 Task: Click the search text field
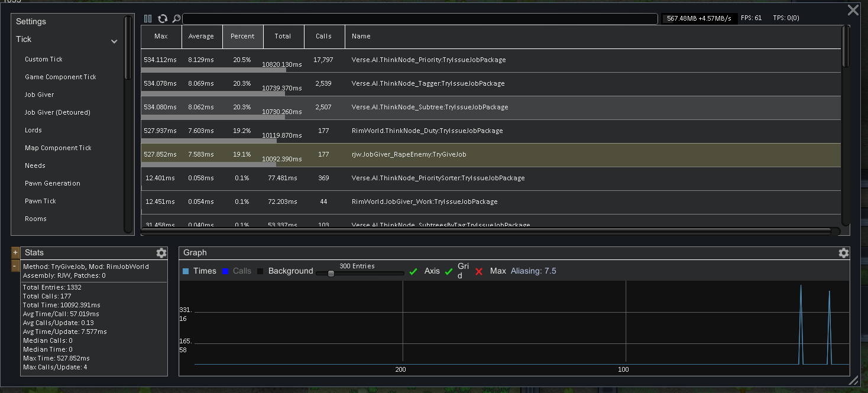click(x=420, y=19)
